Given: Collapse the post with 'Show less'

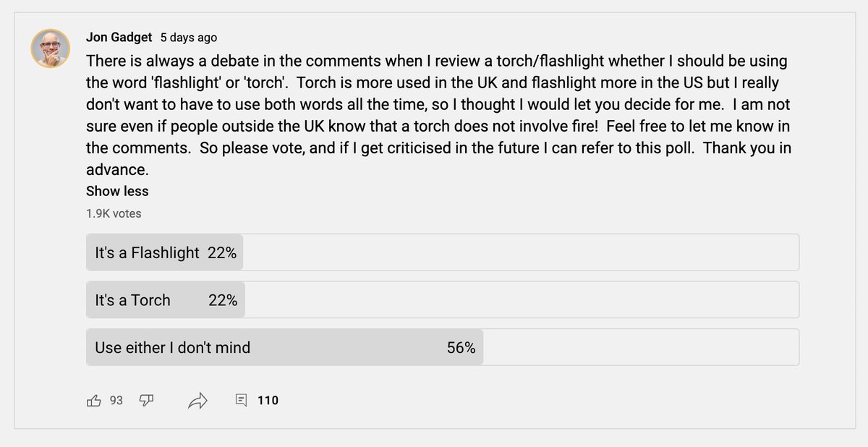Looking at the screenshot, I should tap(117, 191).
